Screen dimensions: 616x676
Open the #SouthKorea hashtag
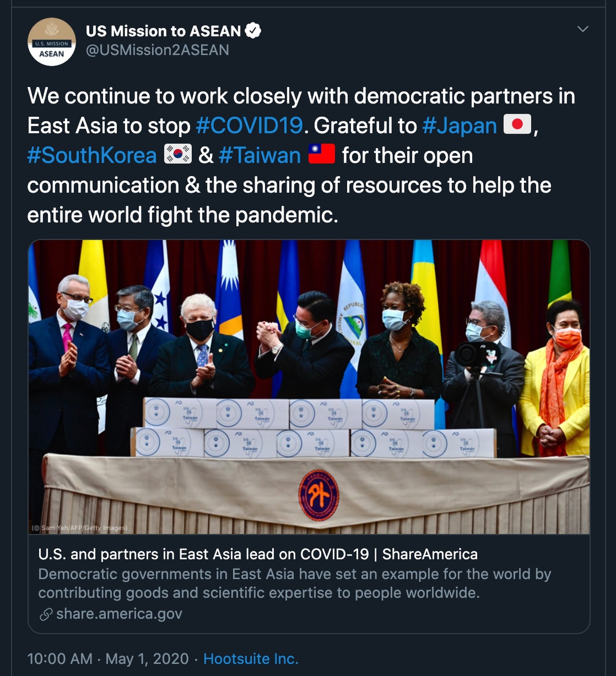tap(92, 155)
